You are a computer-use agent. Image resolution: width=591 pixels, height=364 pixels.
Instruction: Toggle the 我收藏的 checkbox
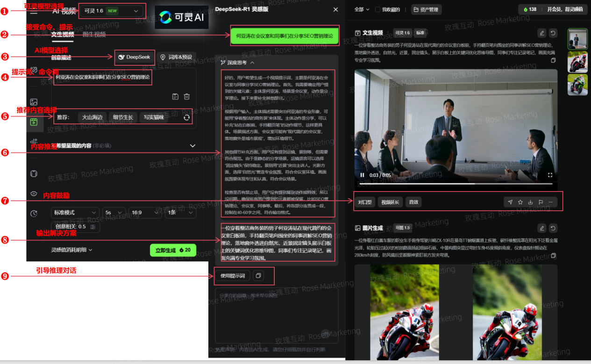pyautogui.click(x=378, y=9)
